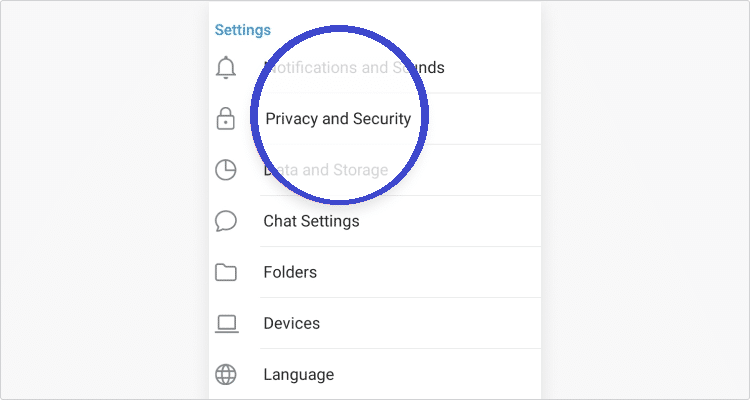Open Privacy and Security settings
This screenshot has height=400, width=750.
[x=338, y=119]
